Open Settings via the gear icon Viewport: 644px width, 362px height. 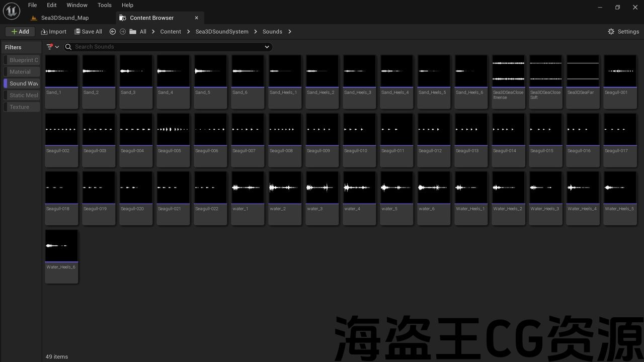[x=611, y=32]
